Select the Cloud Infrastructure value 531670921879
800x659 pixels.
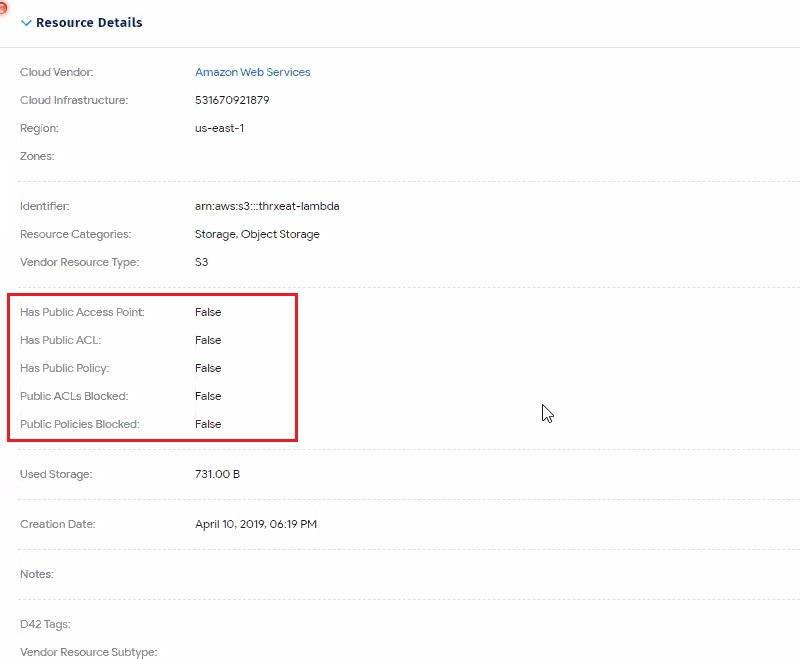click(232, 100)
